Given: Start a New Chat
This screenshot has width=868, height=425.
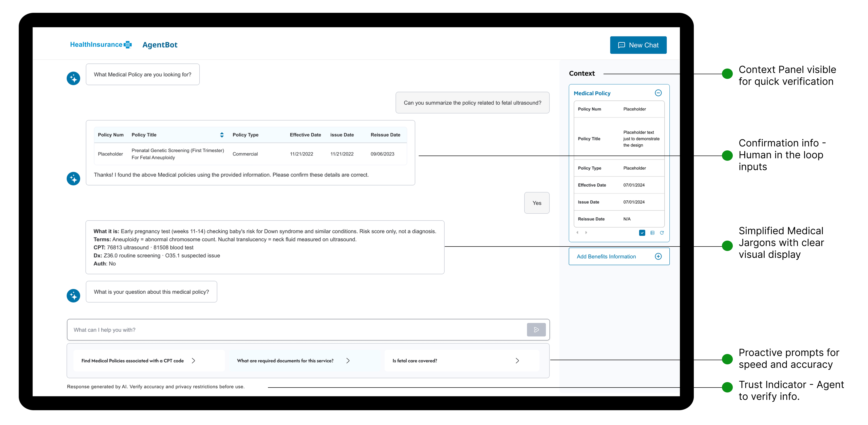Looking at the screenshot, I should 638,45.
